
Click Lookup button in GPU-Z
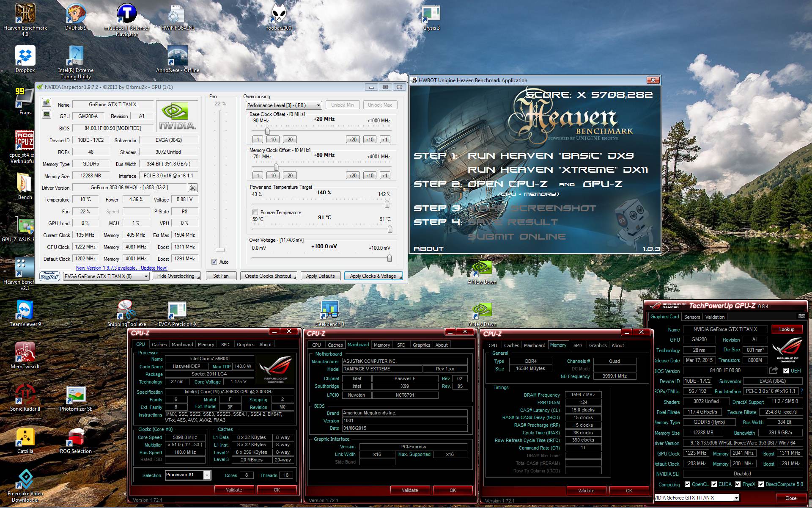(787, 329)
